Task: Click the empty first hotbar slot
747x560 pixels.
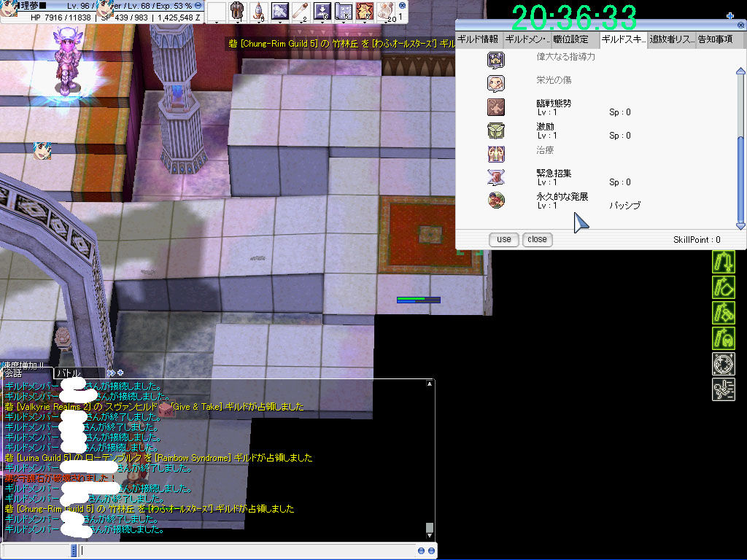Action: (216, 12)
